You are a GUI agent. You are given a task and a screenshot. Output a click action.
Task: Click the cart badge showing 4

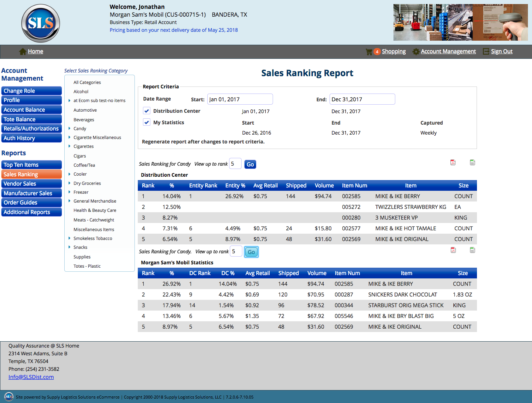pos(377,52)
